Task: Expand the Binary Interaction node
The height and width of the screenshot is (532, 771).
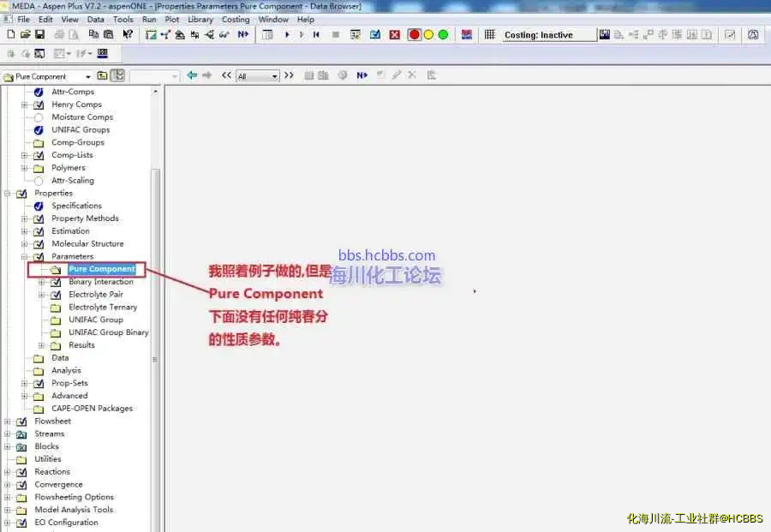Action: [41, 282]
